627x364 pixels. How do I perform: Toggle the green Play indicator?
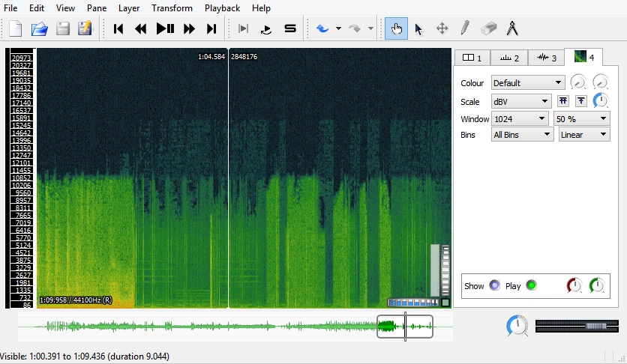point(531,285)
